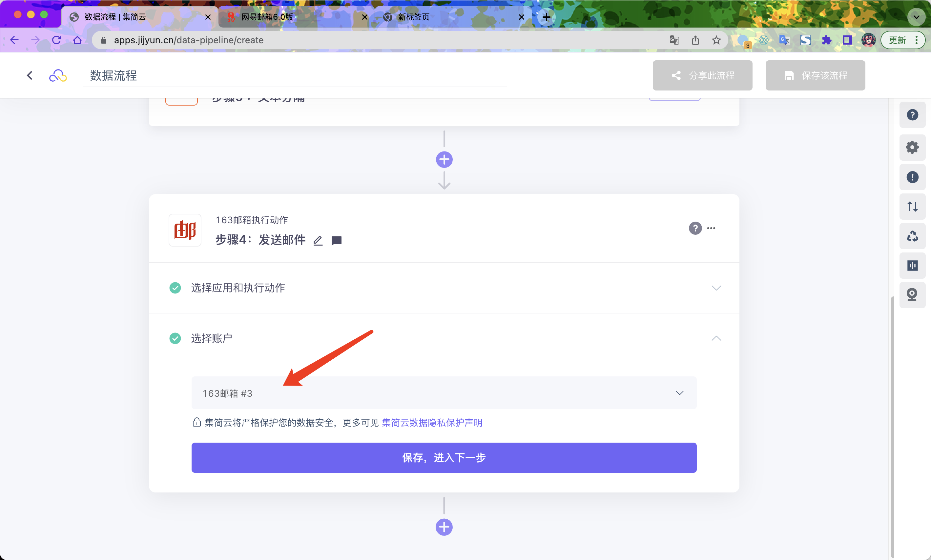Click the 保存该流程 button

click(815, 75)
